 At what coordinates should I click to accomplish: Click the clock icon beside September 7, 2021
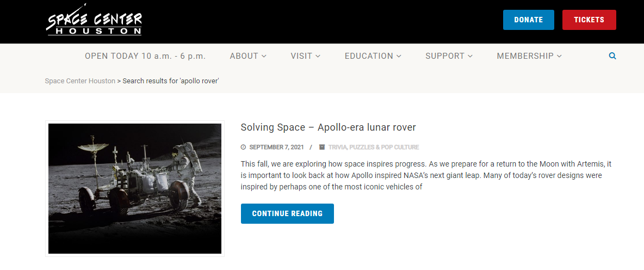click(243, 147)
